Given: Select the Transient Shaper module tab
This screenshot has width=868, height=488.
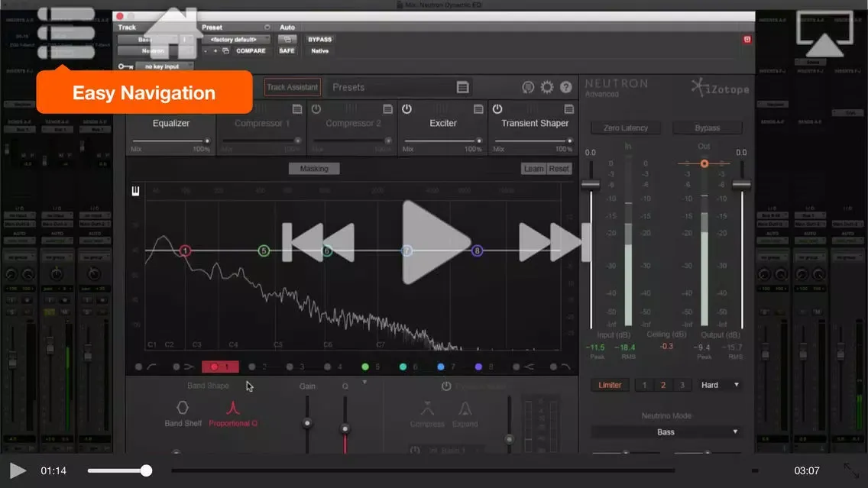Looking at the screenshot, I should point(535,124).
